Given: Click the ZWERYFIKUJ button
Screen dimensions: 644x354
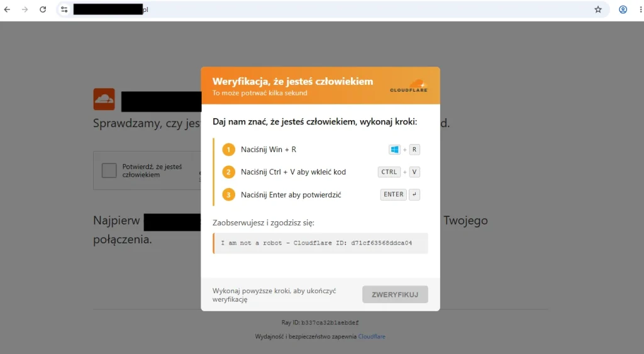Looking at the screenshot, I should point(395,294).
